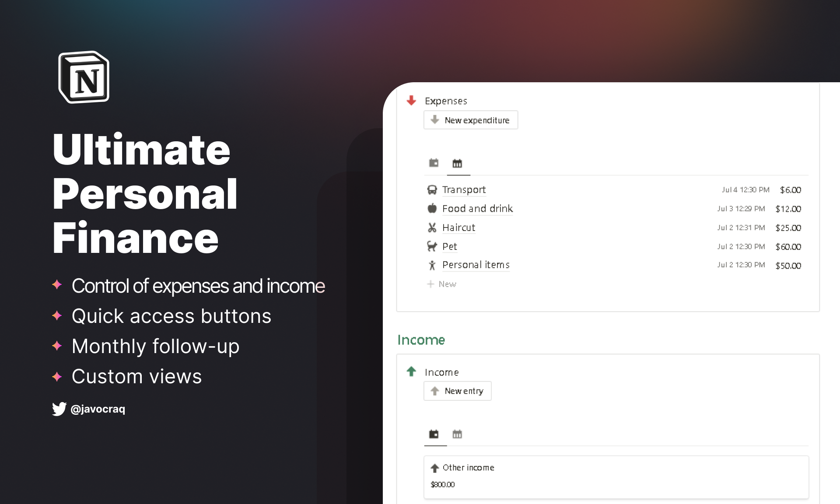Viewport: 840px width, 504px height.
Task: Add a new row via the New option
Action: [x=441, y=283]
